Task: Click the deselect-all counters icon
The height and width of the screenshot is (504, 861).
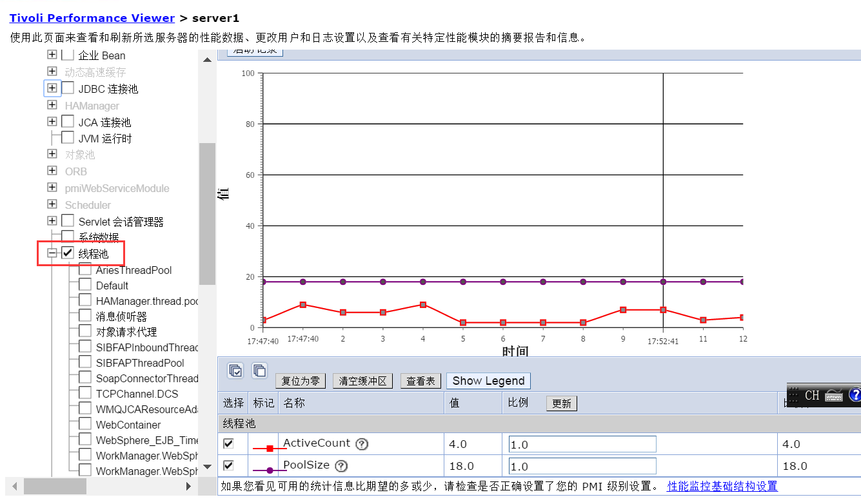Action: click(x=259, y=371)
